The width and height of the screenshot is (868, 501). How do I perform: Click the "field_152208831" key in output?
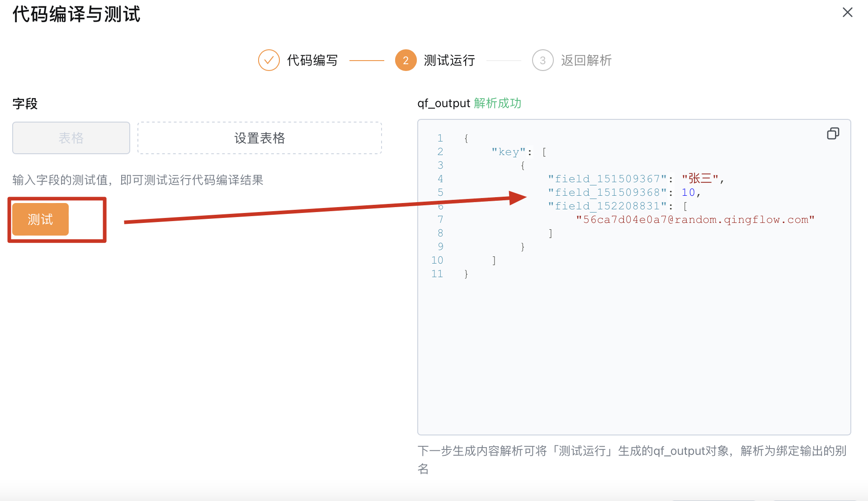pos(607,206)
